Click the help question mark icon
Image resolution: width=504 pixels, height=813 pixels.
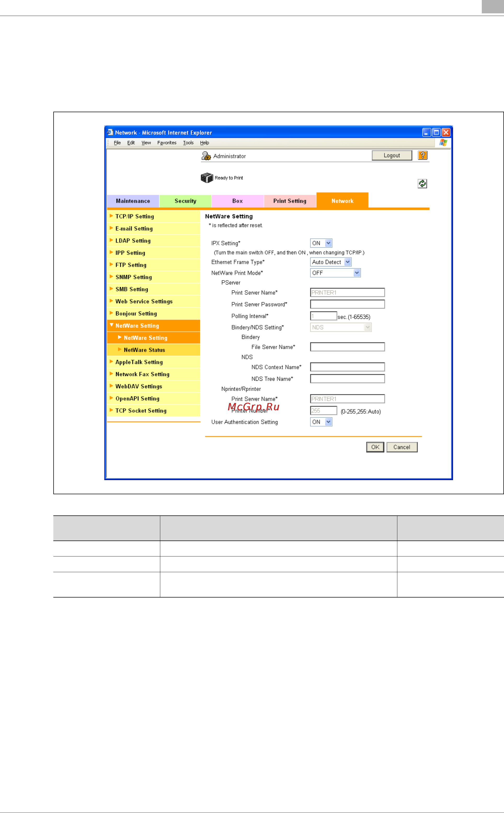pos(422,155)
